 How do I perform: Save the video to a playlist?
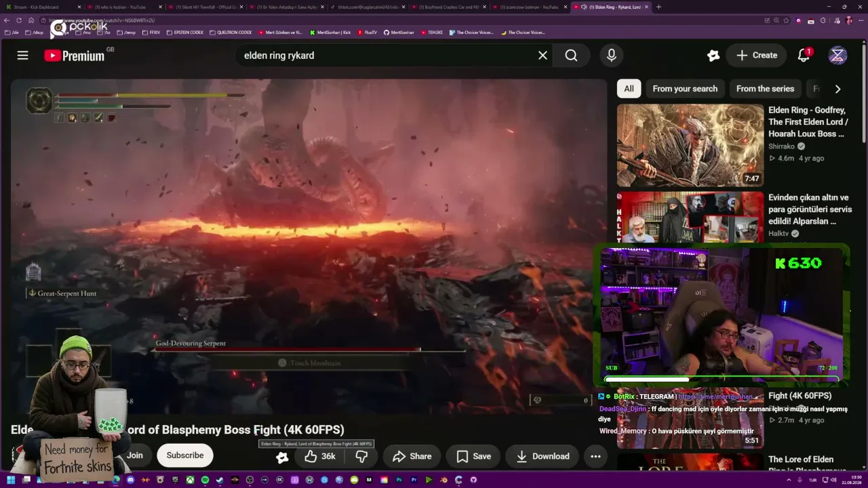pos(473,456)
